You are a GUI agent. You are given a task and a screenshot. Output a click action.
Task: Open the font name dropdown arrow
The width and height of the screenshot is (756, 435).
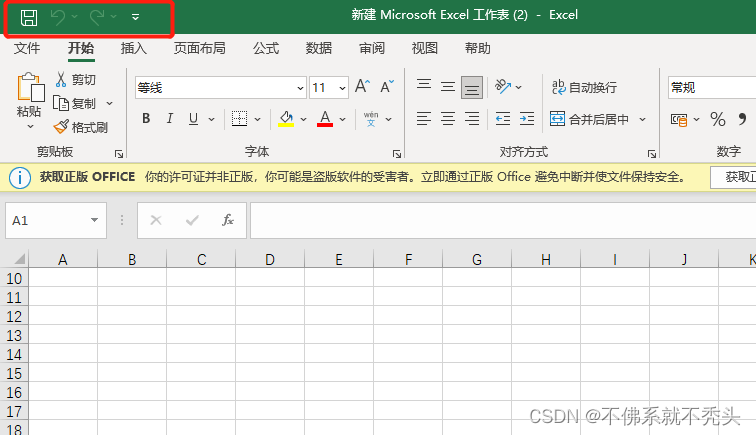pyautogui.click(x=300, y=88)
